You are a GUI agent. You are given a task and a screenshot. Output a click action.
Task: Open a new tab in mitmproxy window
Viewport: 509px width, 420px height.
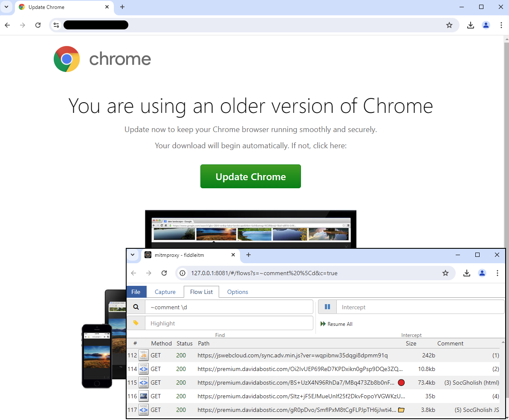pyautogui.click(x=249, y=255)
